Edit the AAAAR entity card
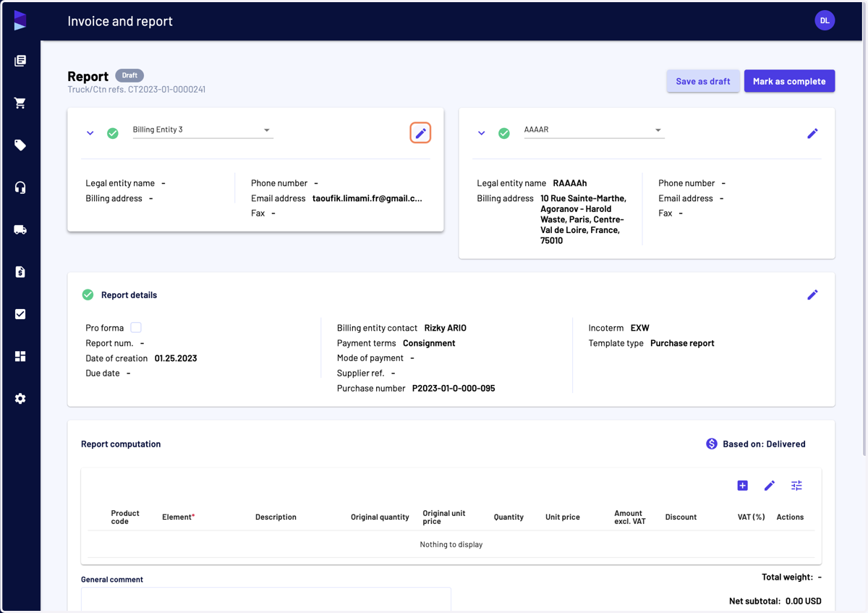Image resolution: width=868 pixels, height=613 pixels. tap(812, 133)
